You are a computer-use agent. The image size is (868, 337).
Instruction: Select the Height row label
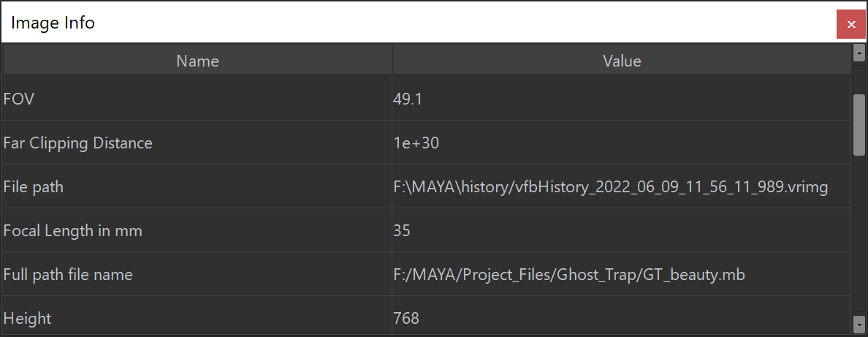pos(28,318)
